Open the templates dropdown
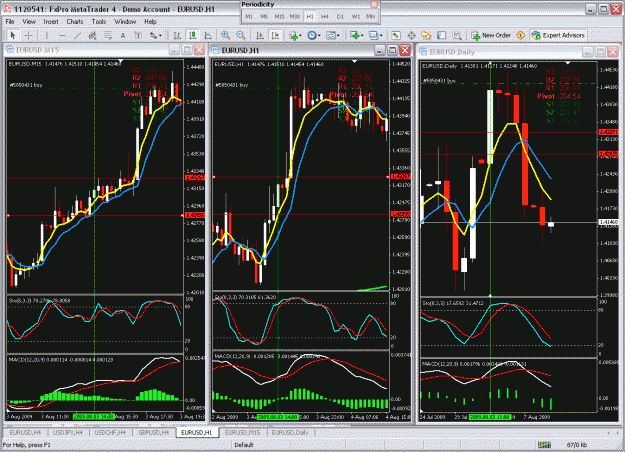The image size is (625, 452). [332, 35]
